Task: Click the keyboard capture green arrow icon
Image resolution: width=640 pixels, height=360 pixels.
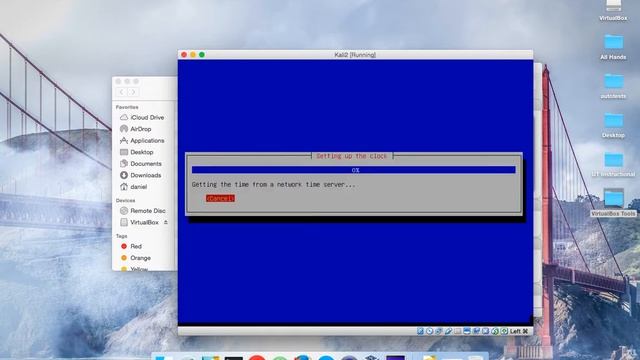Action: [504, 331]
